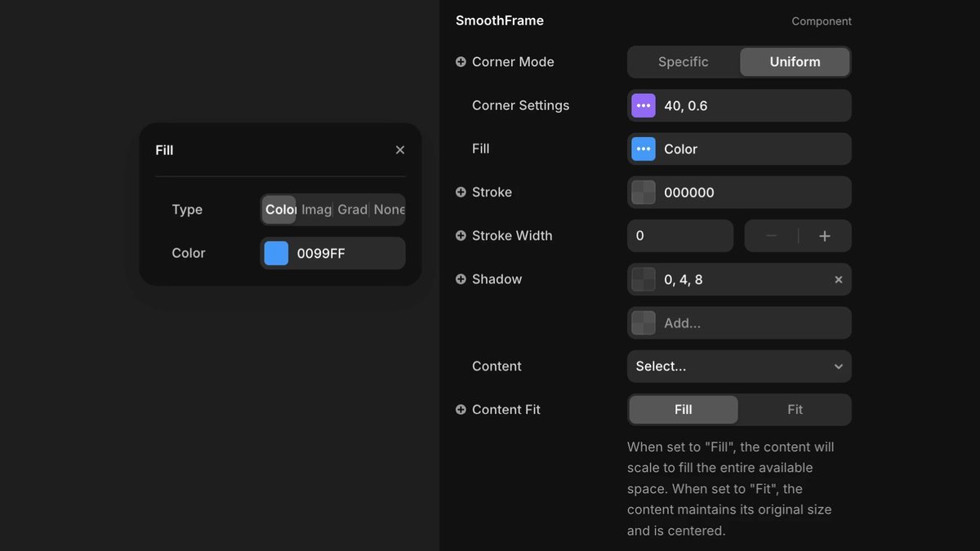This screenshot has height=551, width=980.
Task: Click the Component label
Action: tap(822, 21)
